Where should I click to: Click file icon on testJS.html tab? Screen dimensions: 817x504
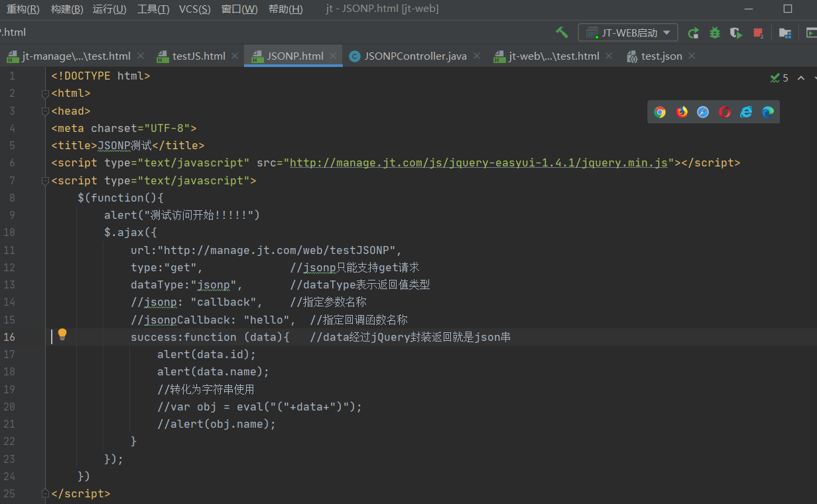coord(162,56)
